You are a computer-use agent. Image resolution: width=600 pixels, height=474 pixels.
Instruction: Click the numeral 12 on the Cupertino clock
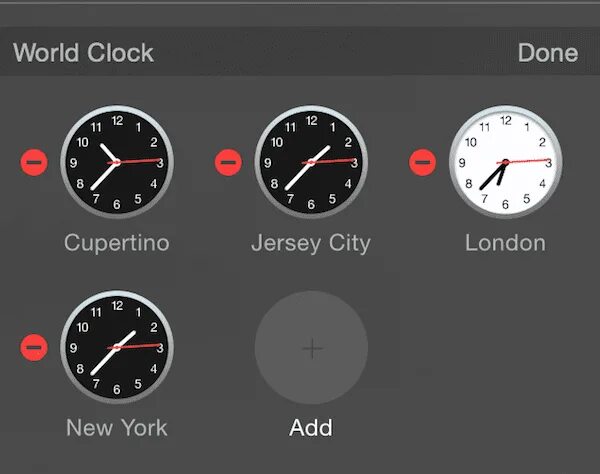pyautogui.click(x=117, y=121)
